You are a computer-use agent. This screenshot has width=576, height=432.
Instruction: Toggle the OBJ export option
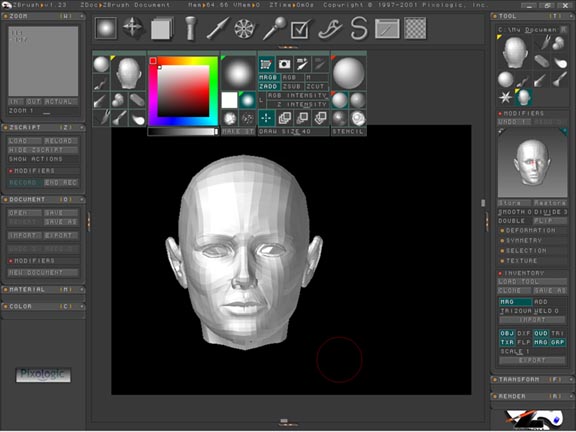point(507,333)
